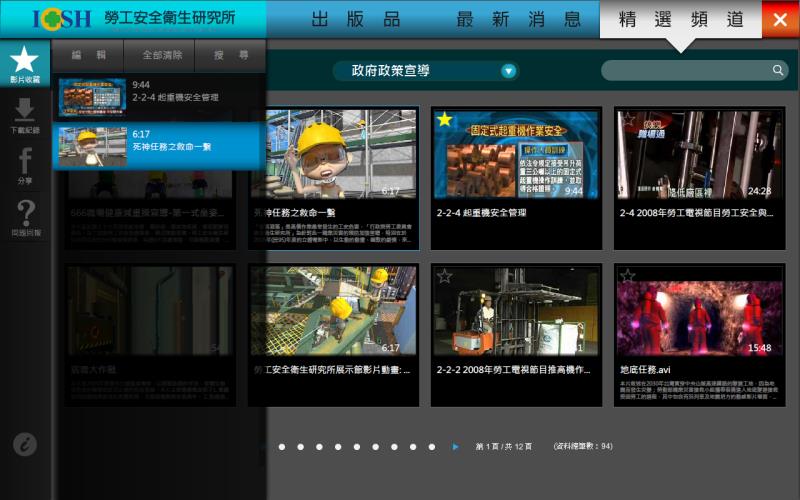
Task: Toggle favorite star on 2-2-2 forklift video
Action: [x=445, y=276]
